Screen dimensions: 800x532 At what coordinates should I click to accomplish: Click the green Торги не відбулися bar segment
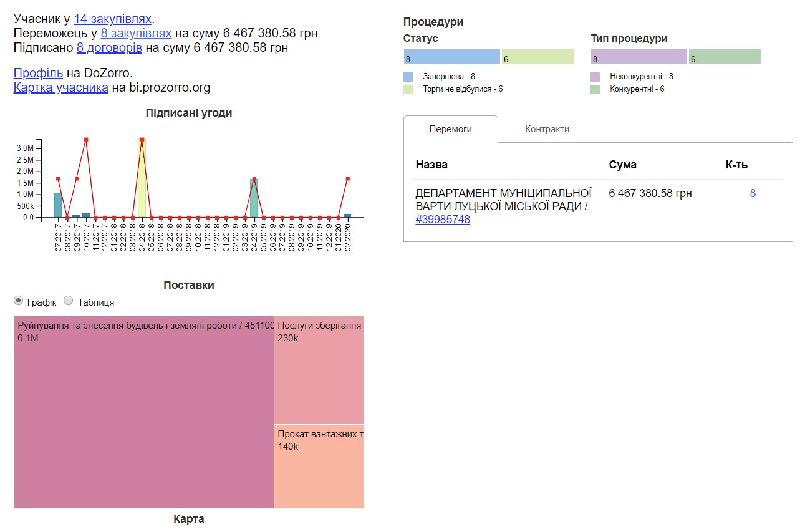point(537,57)
